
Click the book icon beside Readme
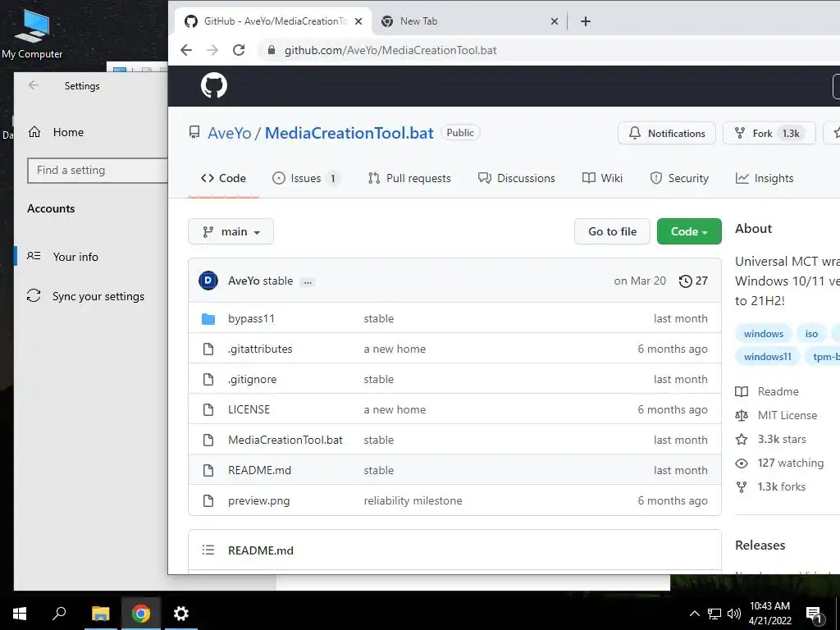point(742,391)
